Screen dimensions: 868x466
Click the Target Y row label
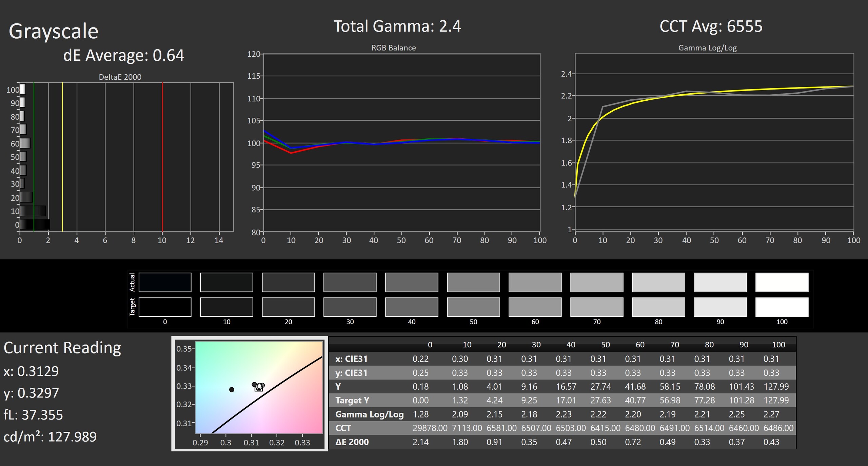(x=352, y=401)
